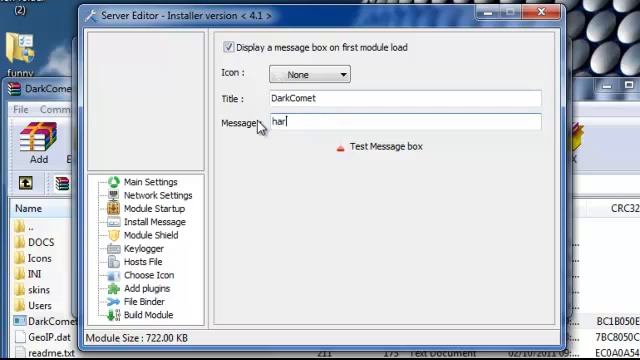The image size is (640, 360).
Task: Select the Keylogger keyboard icon in the tree
Action: click(x=113, y=249)
